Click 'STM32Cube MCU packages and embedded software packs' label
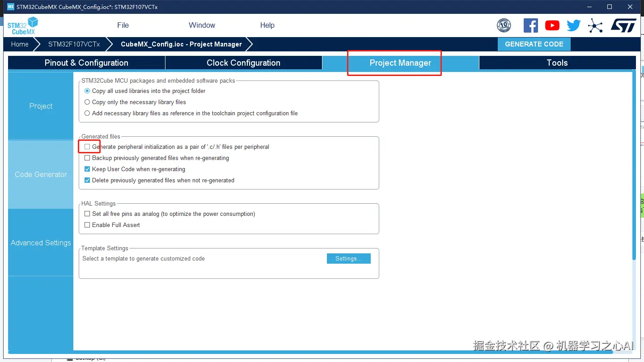 pos(158,80)
